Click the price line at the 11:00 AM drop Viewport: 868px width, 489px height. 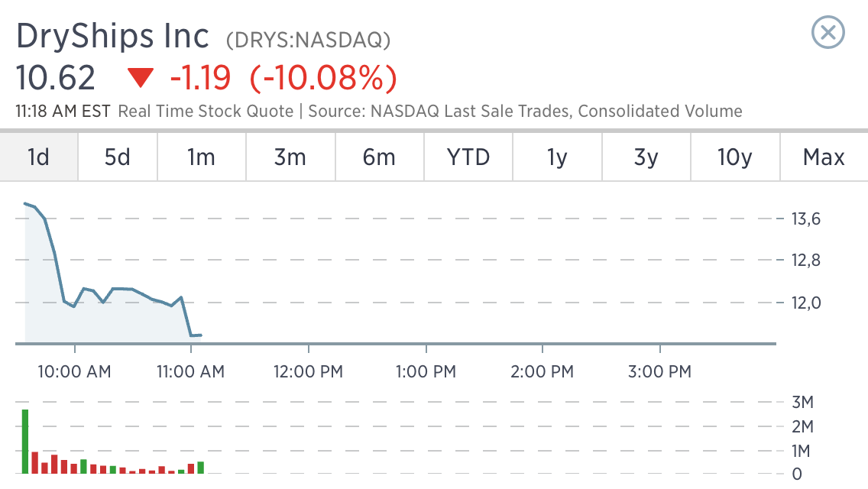(x=186, y=317)
